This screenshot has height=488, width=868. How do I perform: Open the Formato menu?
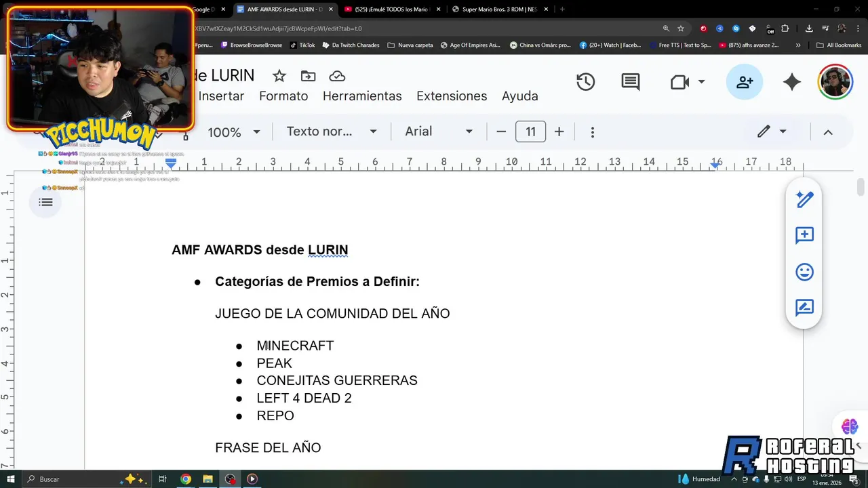283,96
